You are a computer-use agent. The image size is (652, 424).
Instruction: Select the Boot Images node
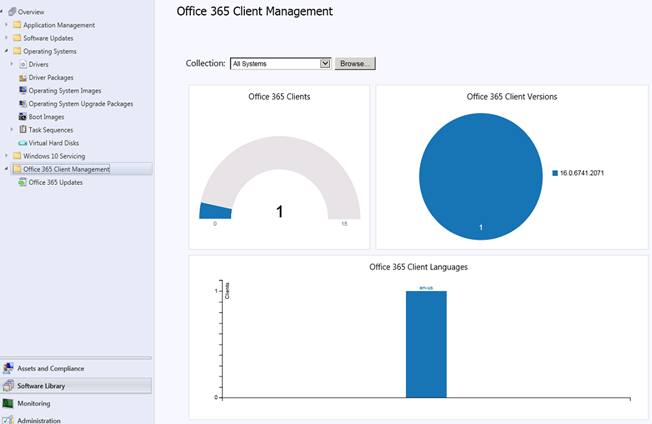46,117
